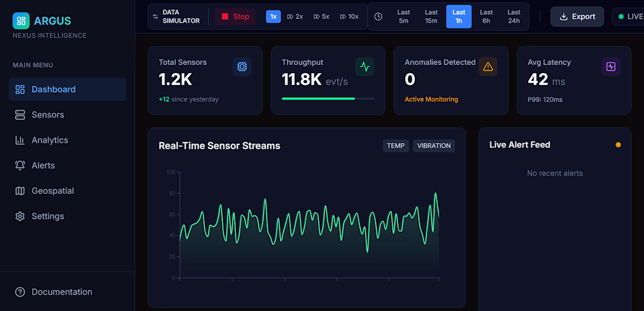Click the Live Alert Feed orange indicator

tap(618, 145)
